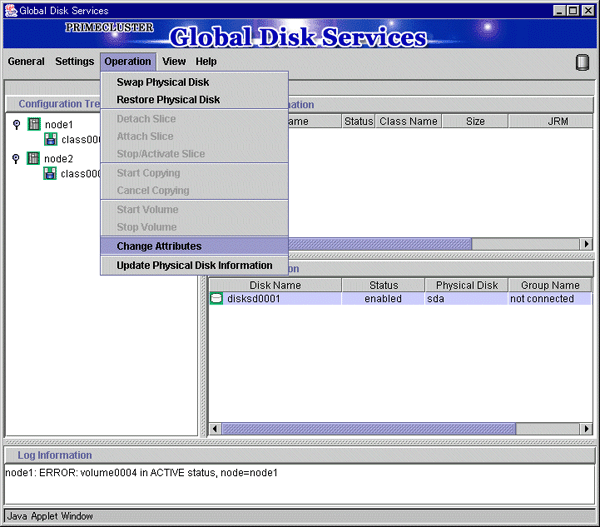Open the Settings menu
This screenshot has height=527, width=600.
[74, 61]
